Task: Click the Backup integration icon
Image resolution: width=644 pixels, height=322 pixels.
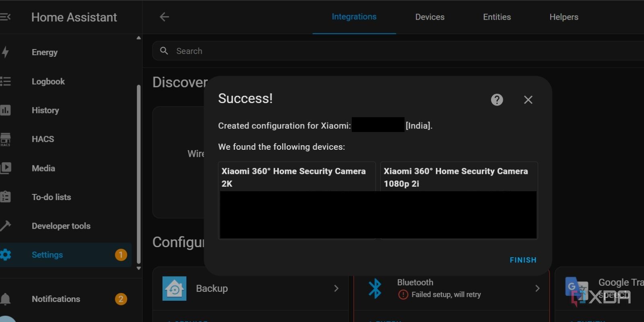Action: click(174, 289)
